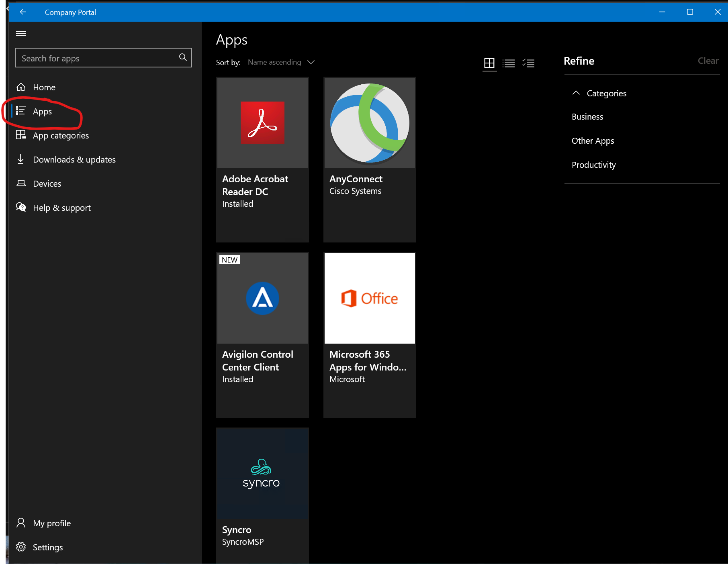The width and height of the screenshot is (728, 564).
Task: Click the Adobe Acrobat Reader DC title
Action: pos(255,185)
